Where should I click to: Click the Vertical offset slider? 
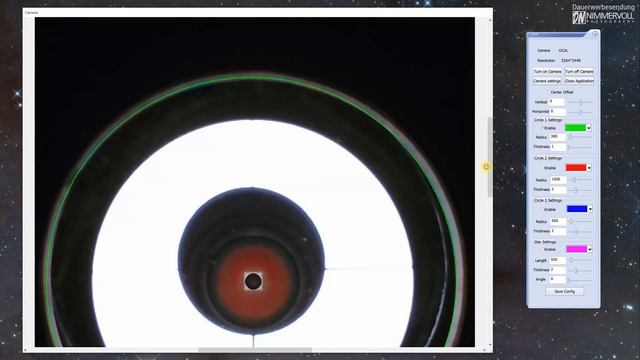pos(580,102)
